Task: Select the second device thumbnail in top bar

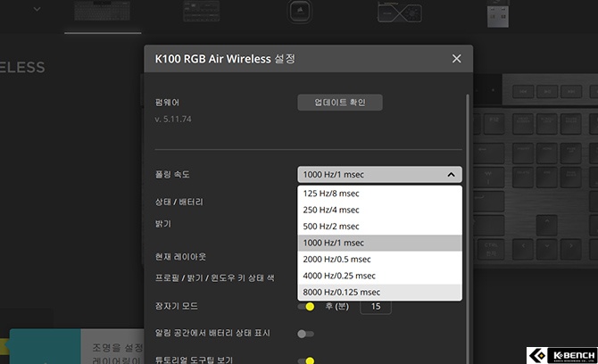Action: (x=201, y=11)
